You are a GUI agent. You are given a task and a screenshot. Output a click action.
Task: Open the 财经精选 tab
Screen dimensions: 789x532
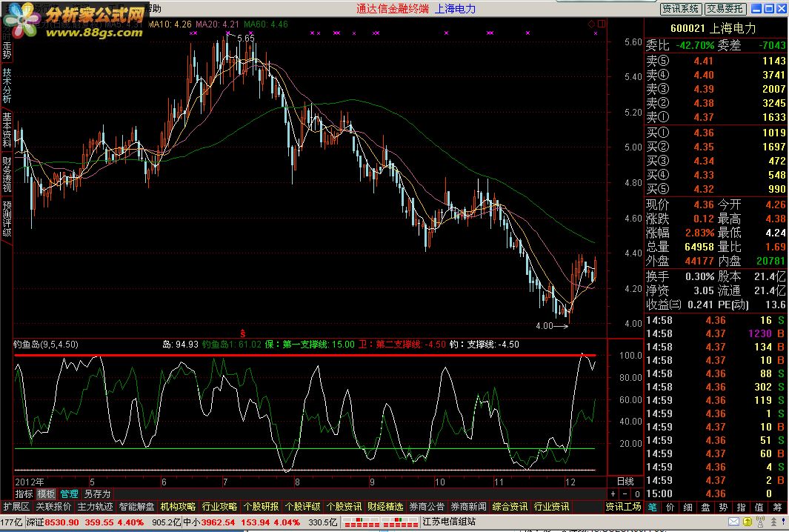coord(385,507)
